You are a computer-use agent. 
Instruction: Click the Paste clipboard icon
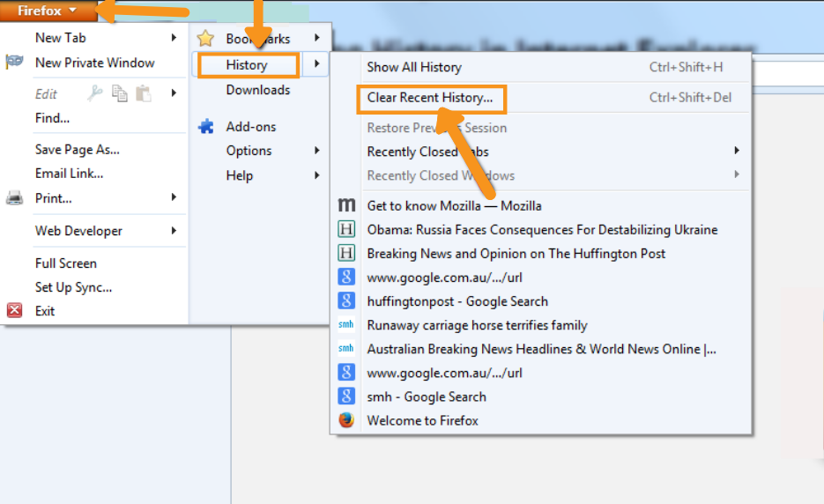(x=144, y=93)
